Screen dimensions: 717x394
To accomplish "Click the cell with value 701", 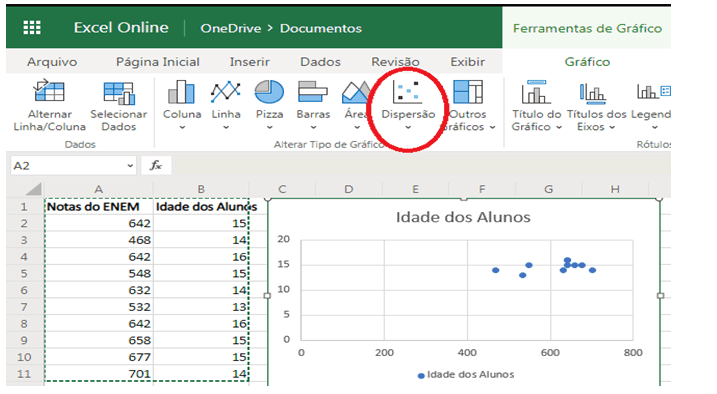I will [x=99, y=374].
